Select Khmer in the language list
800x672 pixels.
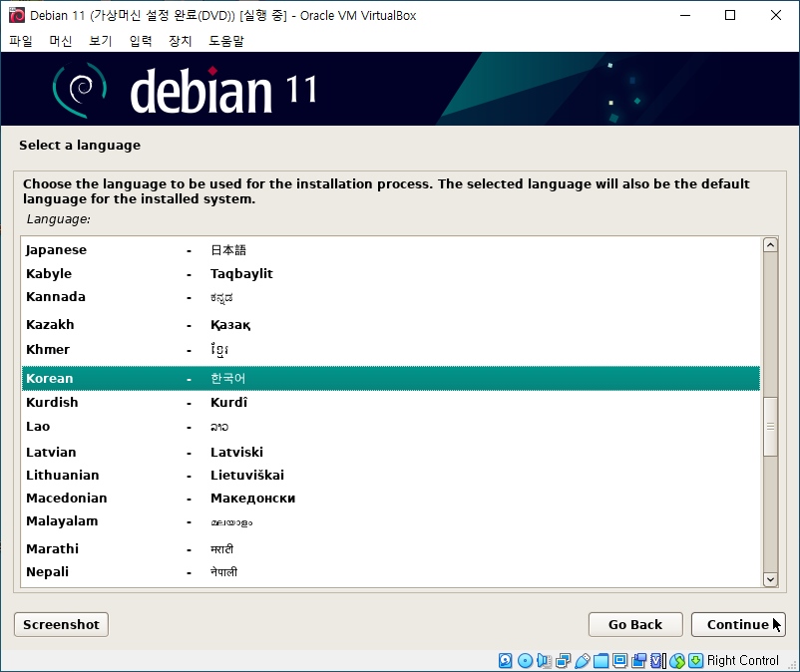click(391, 350)
